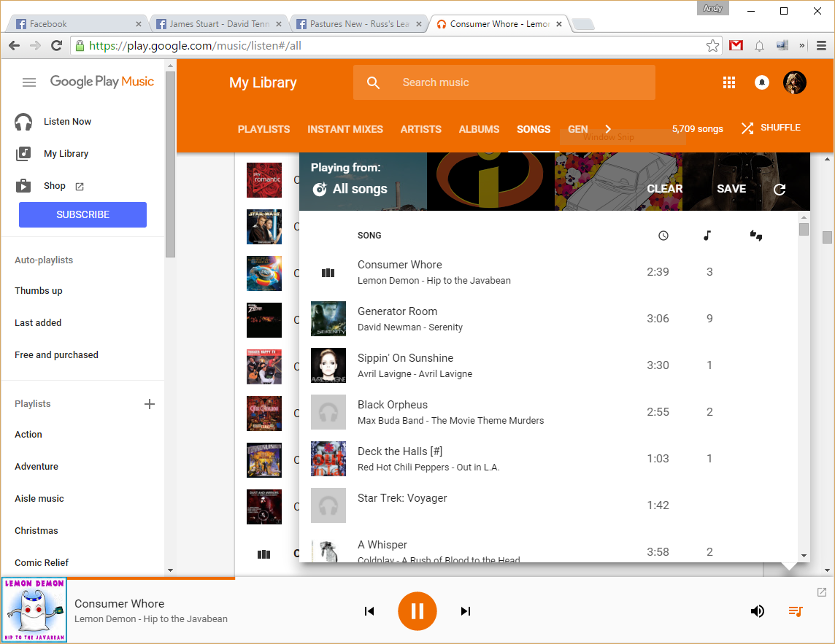Show hidden Chrome extensions chevron
Viewport: 835px width, 644px height.
801,46
